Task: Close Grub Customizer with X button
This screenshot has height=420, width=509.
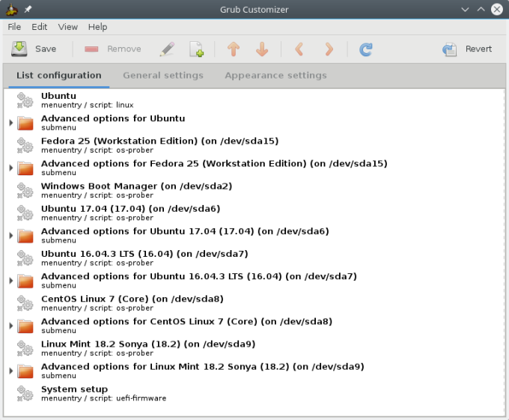Action: click(x=497, y=10)
